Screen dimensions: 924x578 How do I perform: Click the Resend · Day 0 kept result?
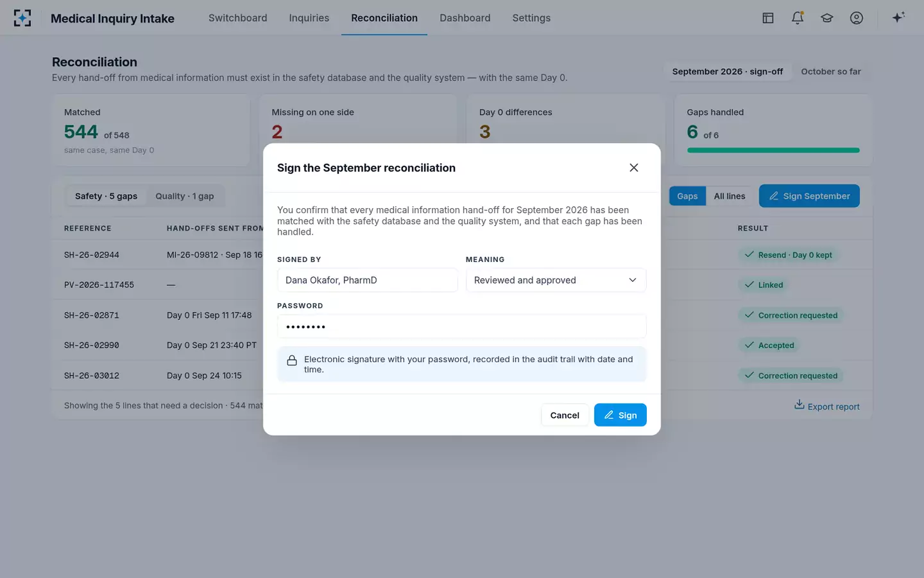(x=789, y=255)
